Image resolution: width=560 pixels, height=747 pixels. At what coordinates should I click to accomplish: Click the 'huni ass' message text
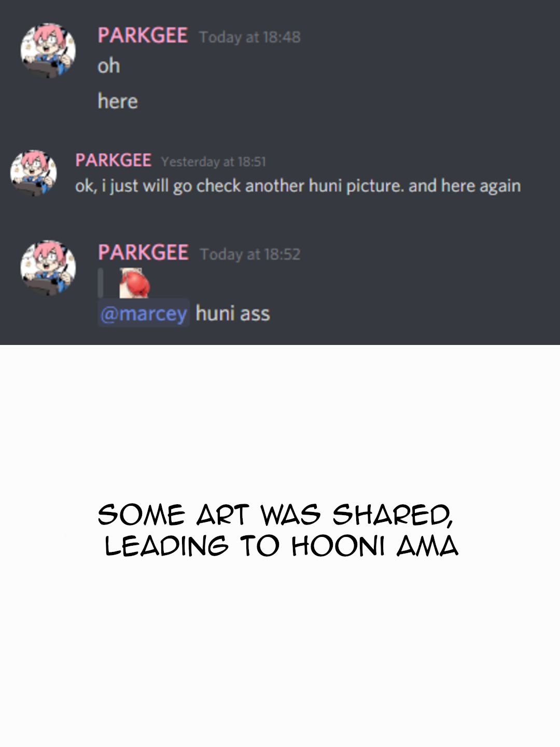coord(233,313)
